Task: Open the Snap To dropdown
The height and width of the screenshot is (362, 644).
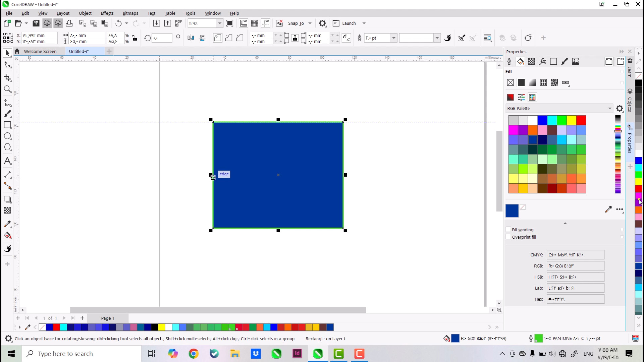Action: 310,23
